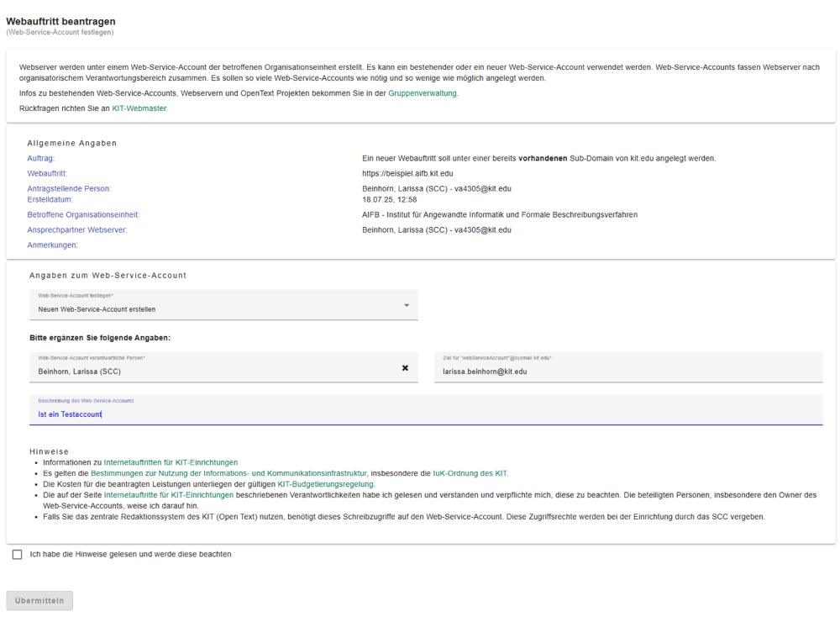Screen dimensions: 840x622
Task: Click the 'Betroffene Organisationseinheit:' label
Action: (83, 214)
